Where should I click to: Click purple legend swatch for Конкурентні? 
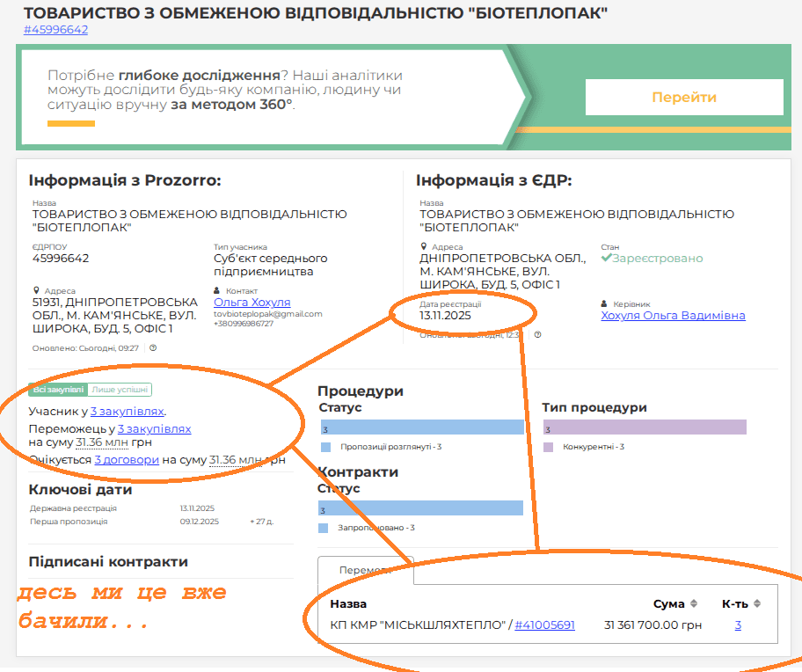(x=549, y=447)
